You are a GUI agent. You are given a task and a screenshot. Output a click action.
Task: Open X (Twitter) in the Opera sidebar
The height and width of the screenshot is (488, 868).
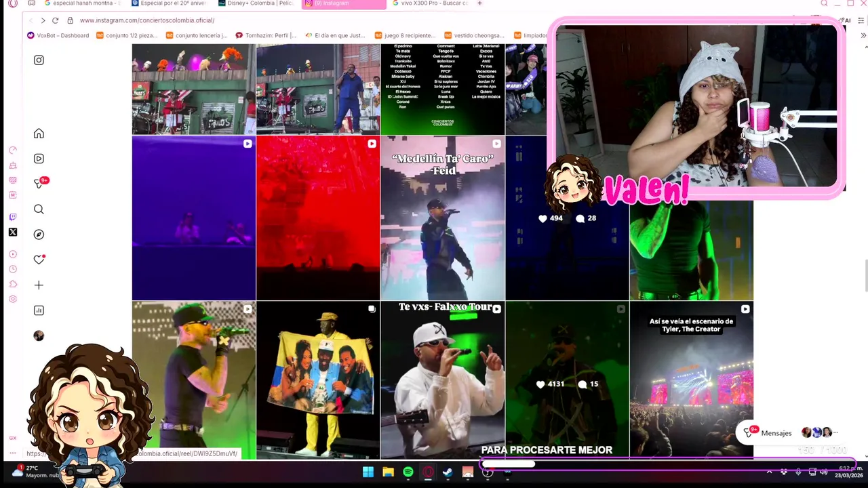click(13, 232)
